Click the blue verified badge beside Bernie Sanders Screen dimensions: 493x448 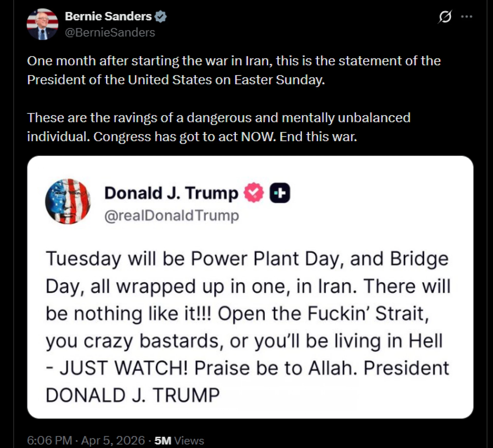(161, 16)
